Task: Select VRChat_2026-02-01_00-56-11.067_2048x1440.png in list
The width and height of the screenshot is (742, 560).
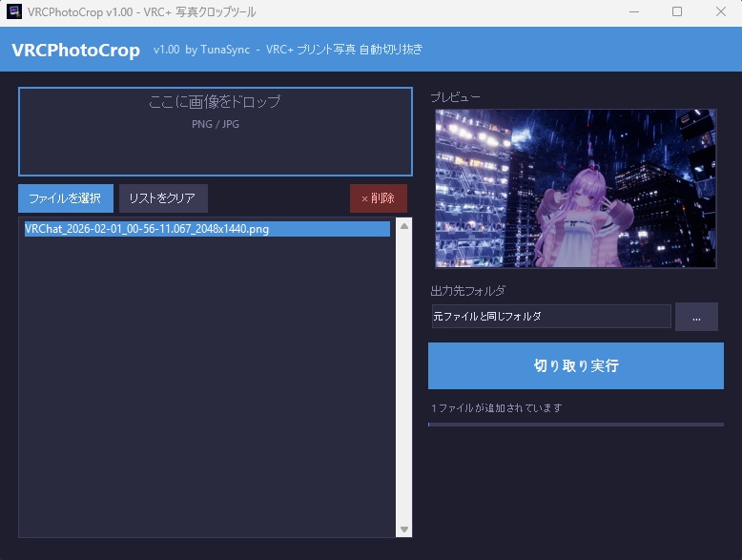Action: coord(207,229)
